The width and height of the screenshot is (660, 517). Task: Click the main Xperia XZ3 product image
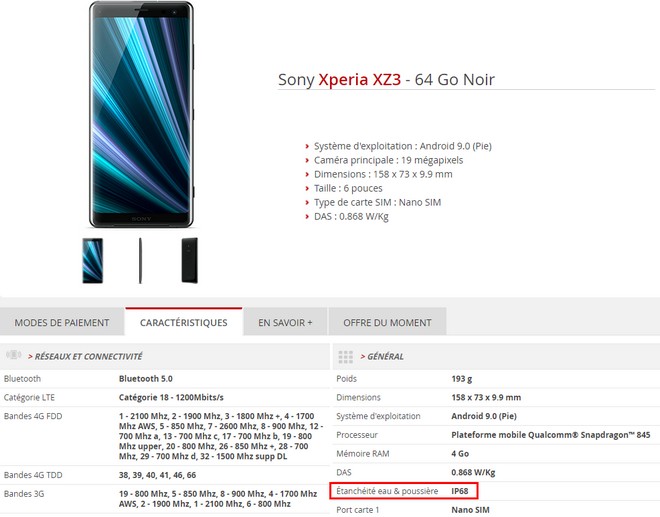click(141, 115)
